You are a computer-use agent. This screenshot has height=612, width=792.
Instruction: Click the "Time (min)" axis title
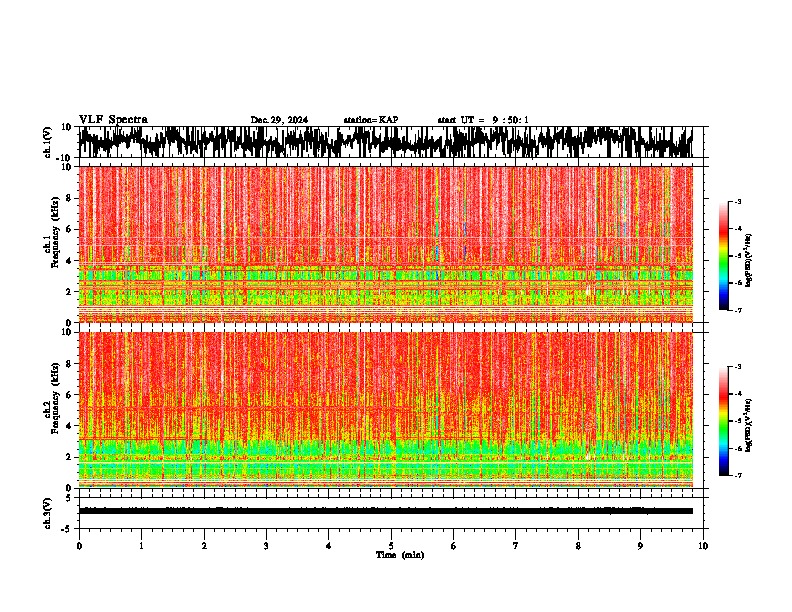[400, 555]
